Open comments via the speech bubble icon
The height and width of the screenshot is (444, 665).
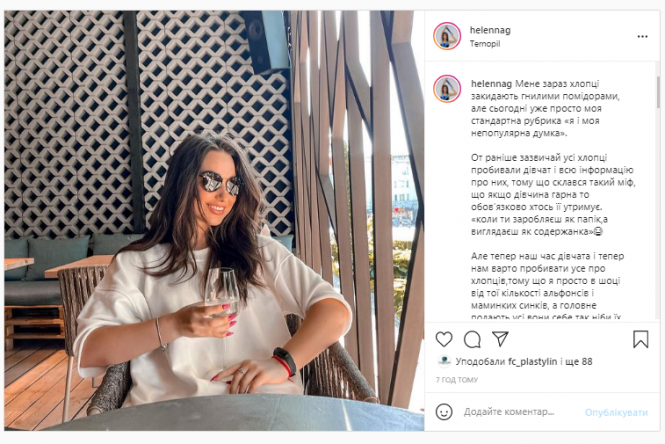472,339
